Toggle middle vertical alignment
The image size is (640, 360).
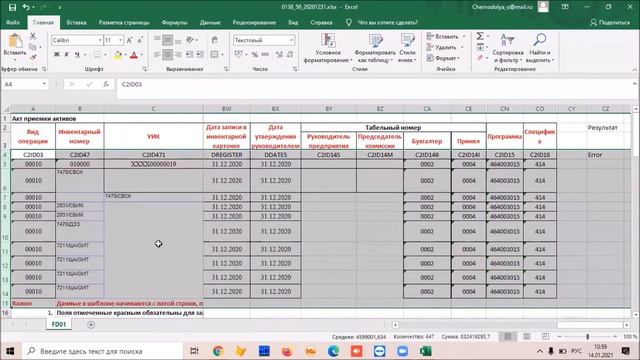(168, 40)
